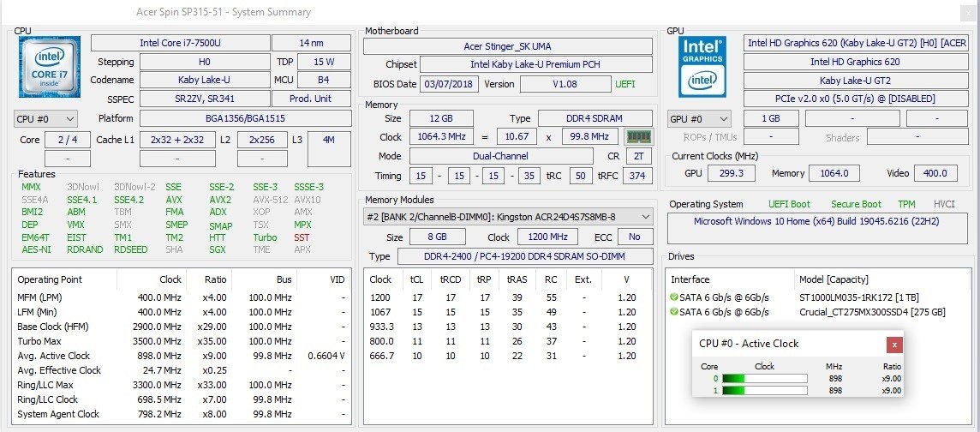Click the DDR4-2400 / PC4-19200 type field
The image size is (980, 432).
(525, 256)
